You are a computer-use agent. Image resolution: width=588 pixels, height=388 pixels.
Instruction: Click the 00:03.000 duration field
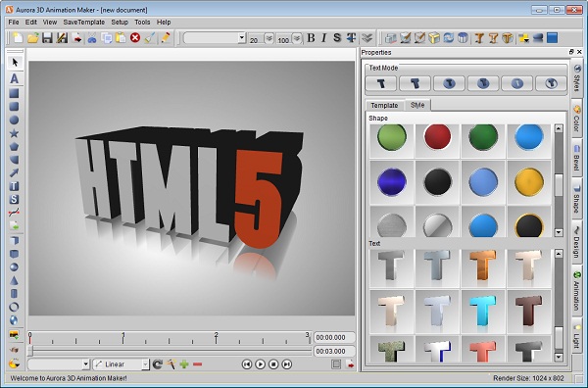[x=334, y=352]
